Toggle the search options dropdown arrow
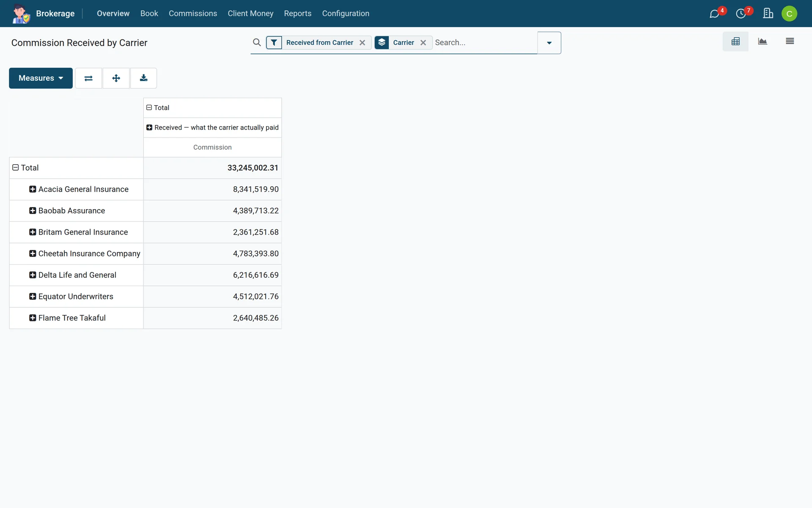Screen dimensions: 812x508 coord(549,43)
